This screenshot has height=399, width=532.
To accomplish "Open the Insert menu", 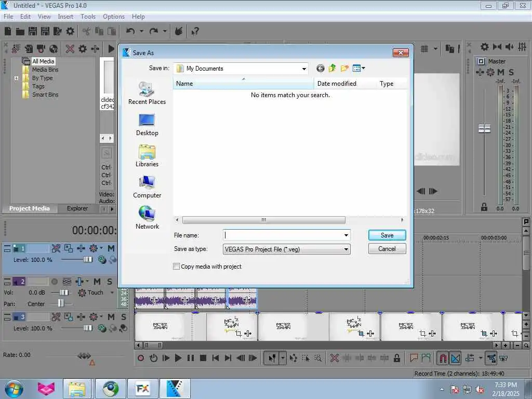I will click(65, 17).
